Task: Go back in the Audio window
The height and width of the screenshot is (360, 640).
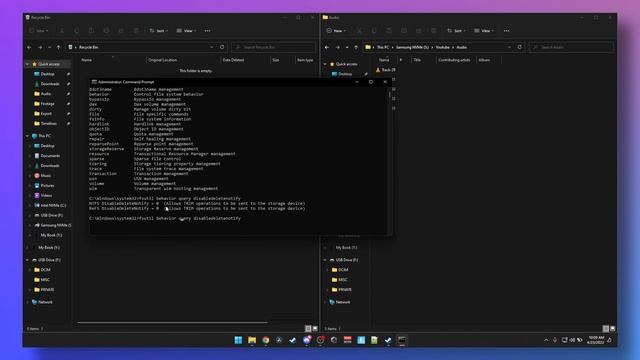Action: point(327,47)
